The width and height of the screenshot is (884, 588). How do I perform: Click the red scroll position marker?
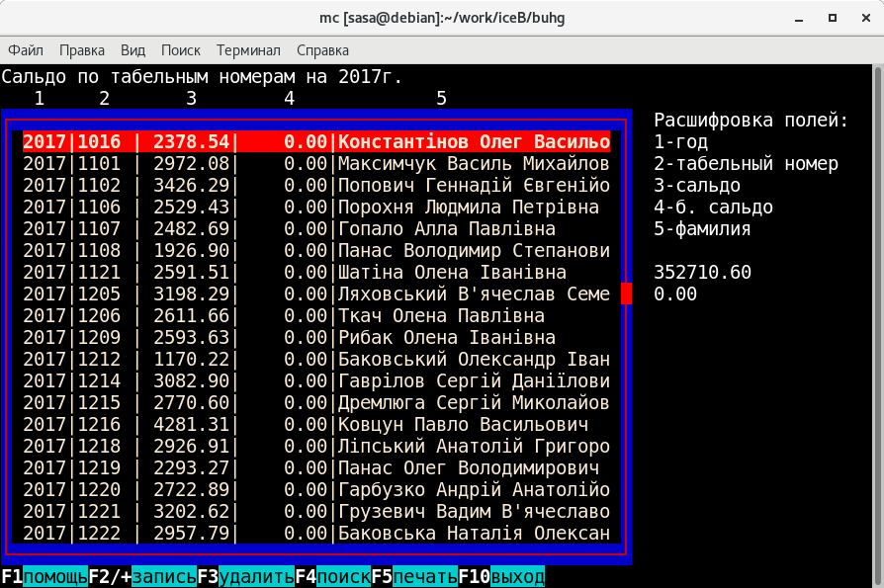pyautogui.click(x=626, y=294)
